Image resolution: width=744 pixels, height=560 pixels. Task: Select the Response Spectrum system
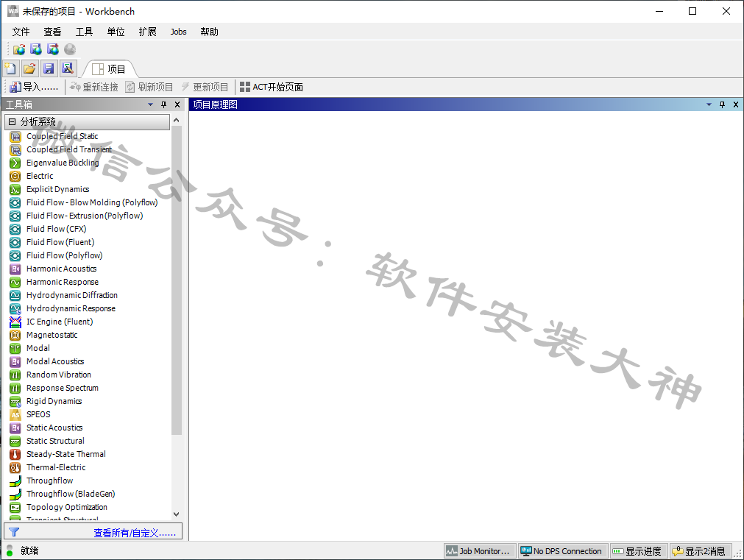point(62,388)
